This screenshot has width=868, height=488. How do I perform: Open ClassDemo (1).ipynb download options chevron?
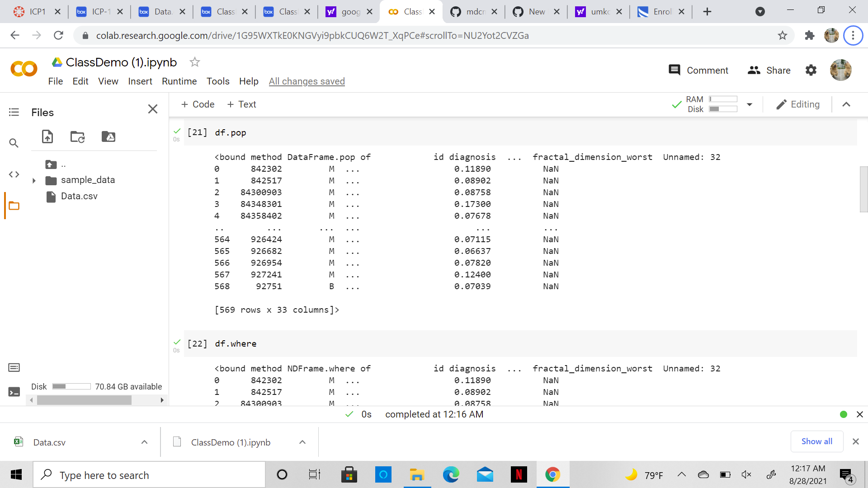302,442
